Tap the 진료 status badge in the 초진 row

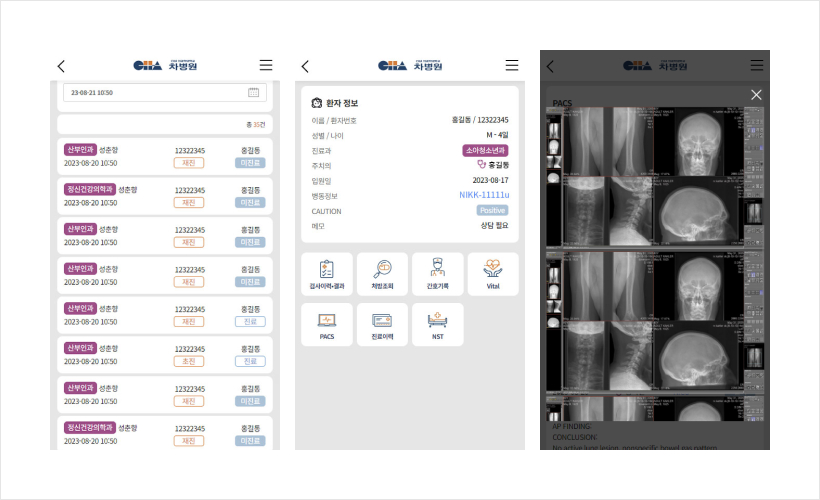[x=250, y=361]
